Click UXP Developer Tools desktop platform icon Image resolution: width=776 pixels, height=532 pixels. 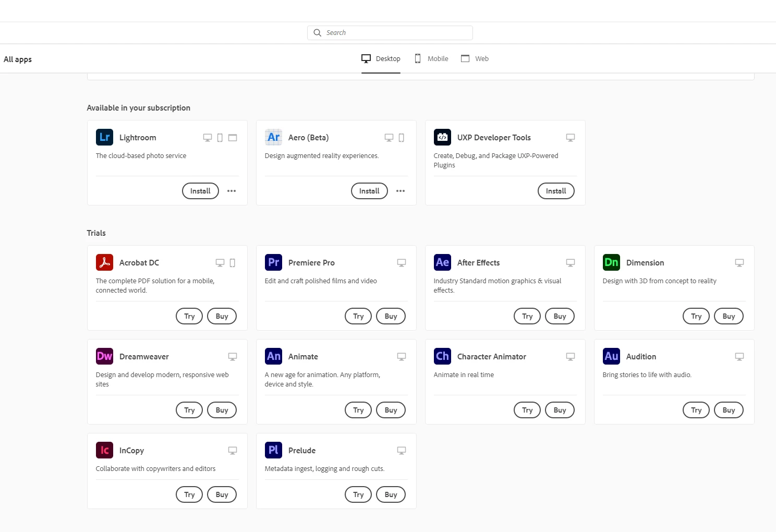pyautogui.click(x=571, y=138)
